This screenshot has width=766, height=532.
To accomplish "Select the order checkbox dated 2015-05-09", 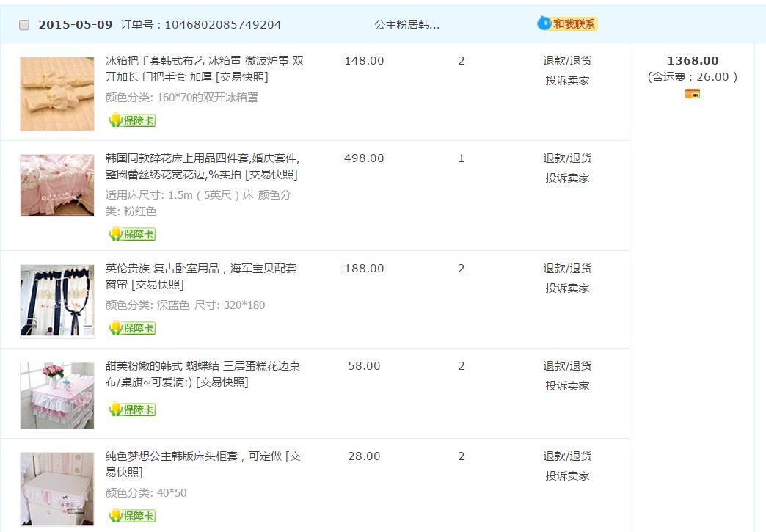I will click(24, 25).
